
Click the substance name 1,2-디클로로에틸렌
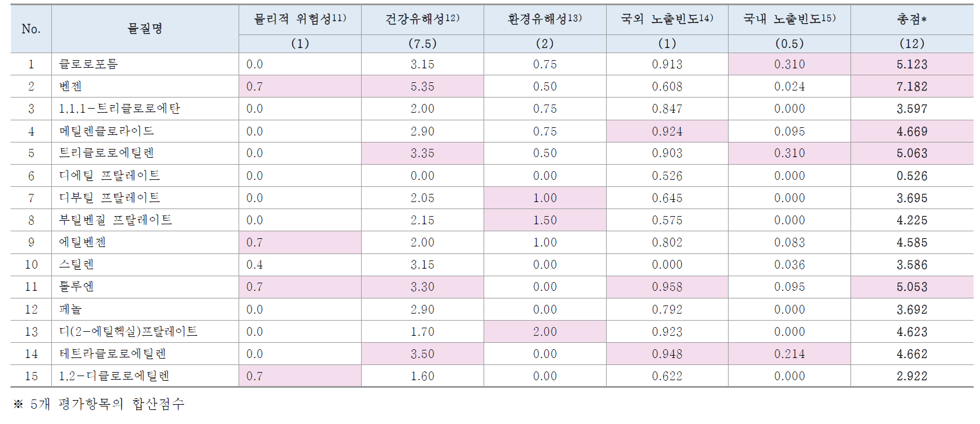coord(114,376)
